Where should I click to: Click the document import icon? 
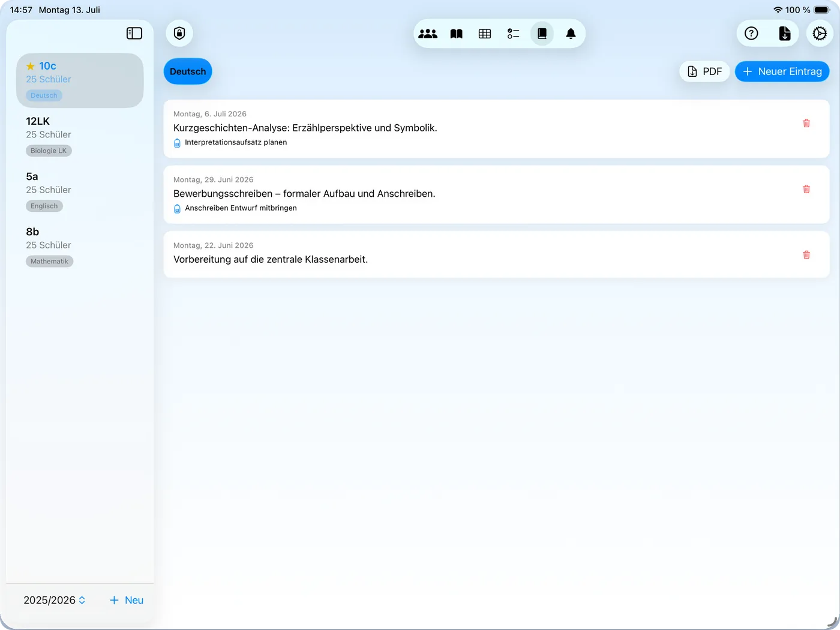pos(785,34)
